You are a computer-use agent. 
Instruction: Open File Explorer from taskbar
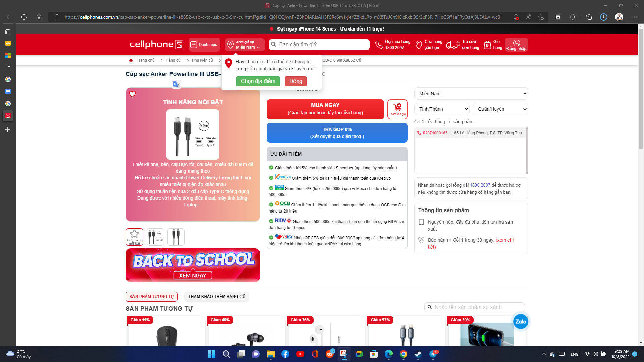pos(270,354)
